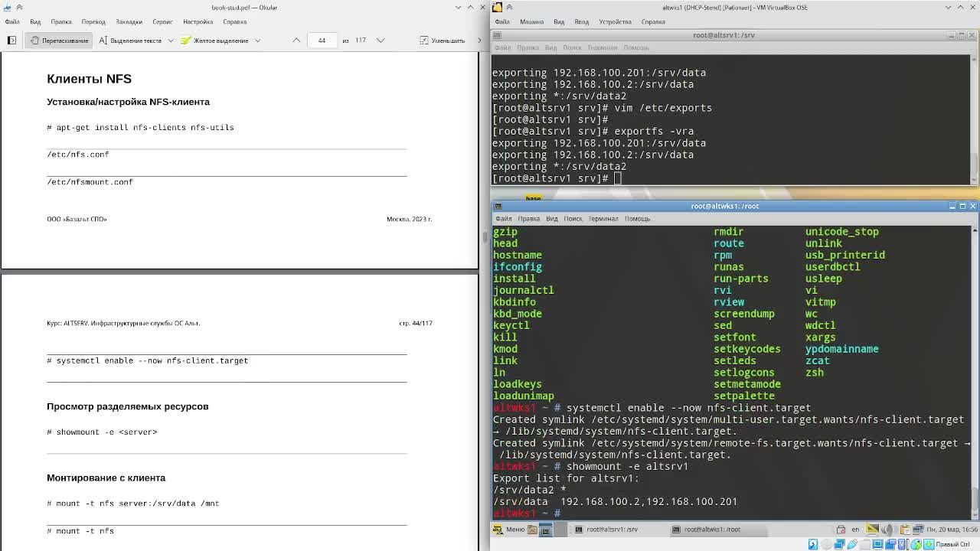Open Переход menu in Okular

pos(93,21)
